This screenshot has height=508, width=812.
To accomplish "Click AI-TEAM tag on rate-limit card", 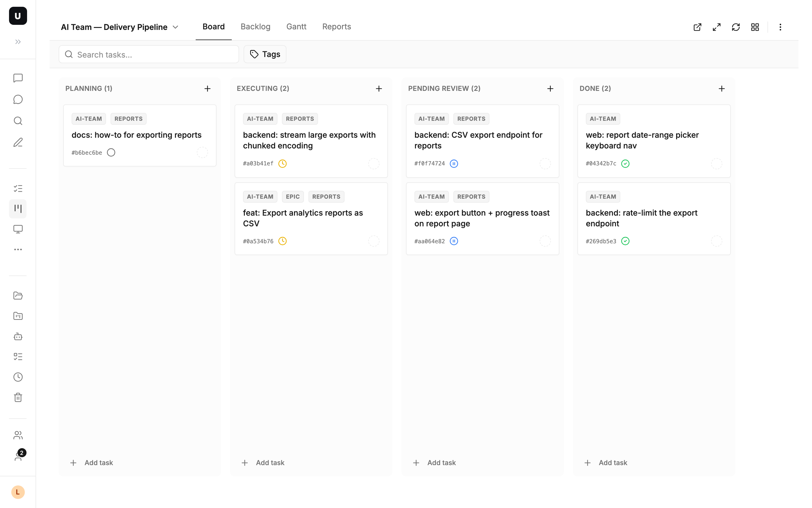I will click(x=603, y=197).
